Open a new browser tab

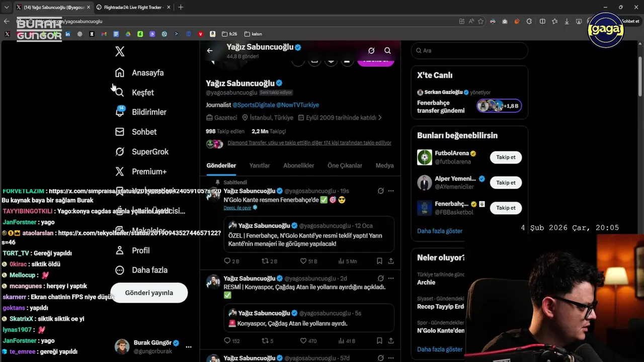click(x=181, y=7)
